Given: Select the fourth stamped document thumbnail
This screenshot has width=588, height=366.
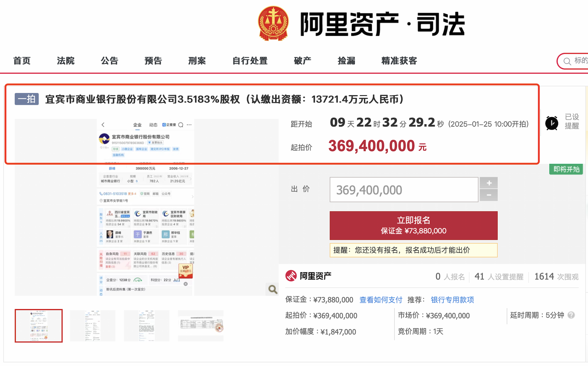Looking at the screenshot, I should click(x=201, y=326).
